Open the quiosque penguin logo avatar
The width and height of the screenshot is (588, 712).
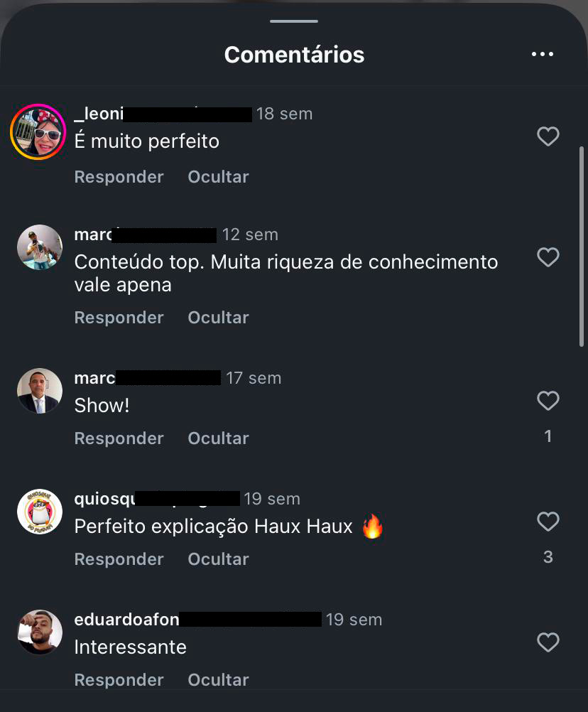(x=40, y=512)
